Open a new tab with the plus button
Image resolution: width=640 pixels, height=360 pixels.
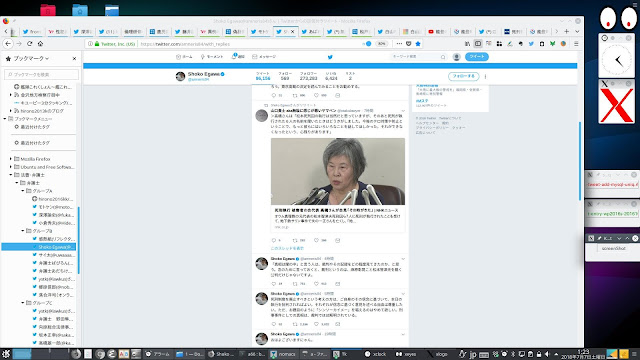click(567, 31)
